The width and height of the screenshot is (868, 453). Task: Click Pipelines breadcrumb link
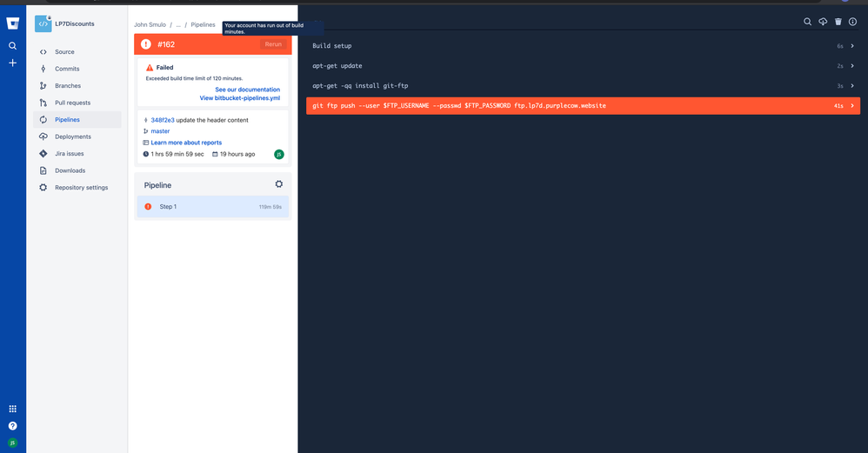click(203, 25)
